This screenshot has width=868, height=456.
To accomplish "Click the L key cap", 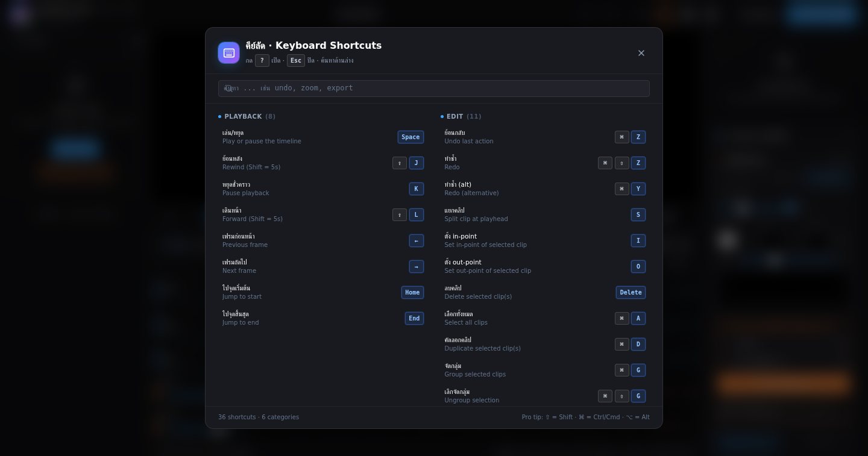I will pyautogui.click(x=417, y=215).
